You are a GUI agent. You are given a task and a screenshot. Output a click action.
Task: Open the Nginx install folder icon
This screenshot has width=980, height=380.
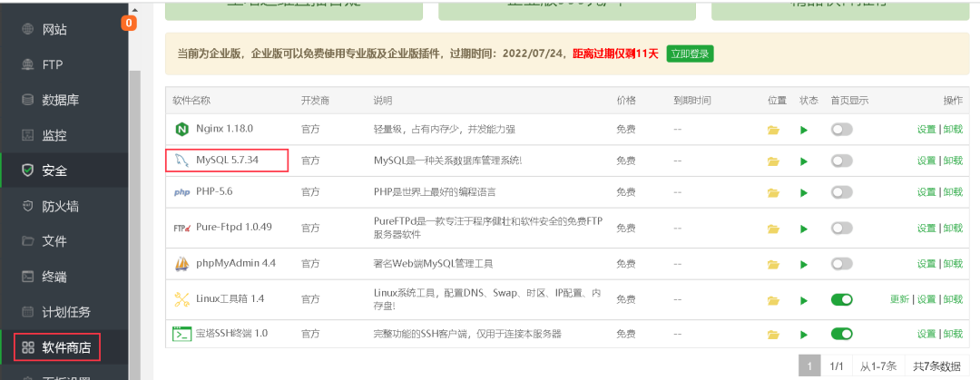pos(774,130)
